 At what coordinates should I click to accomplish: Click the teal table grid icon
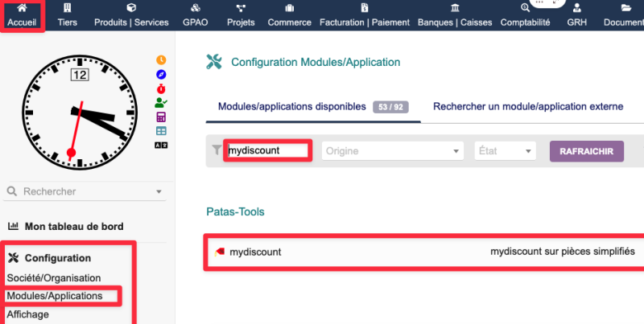point(161,130)
